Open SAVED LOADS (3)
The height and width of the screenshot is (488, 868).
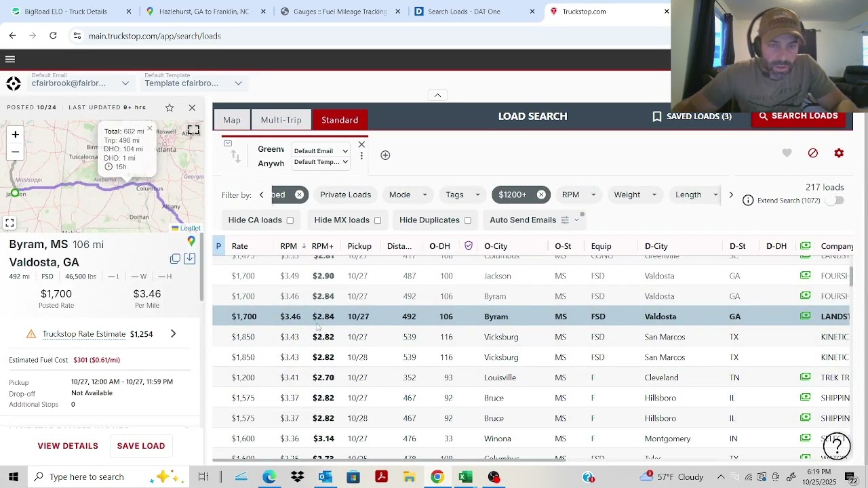click(x=692, y=117)
